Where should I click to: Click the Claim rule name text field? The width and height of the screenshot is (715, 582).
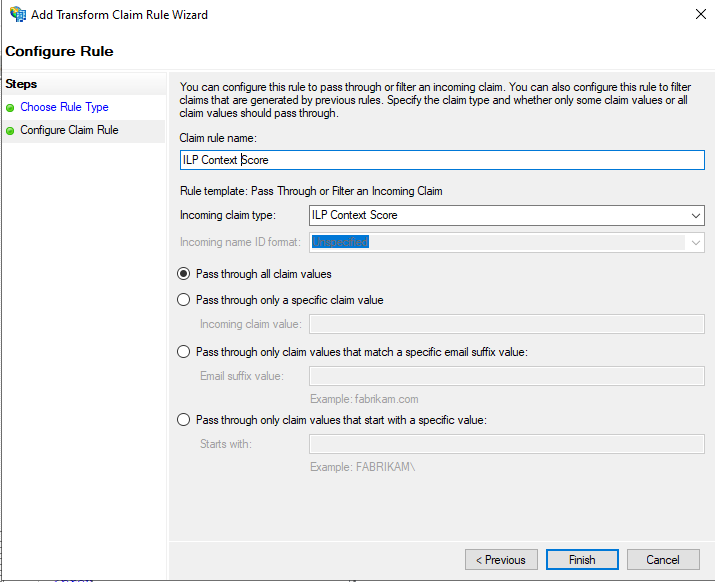(x=441, y=160)
